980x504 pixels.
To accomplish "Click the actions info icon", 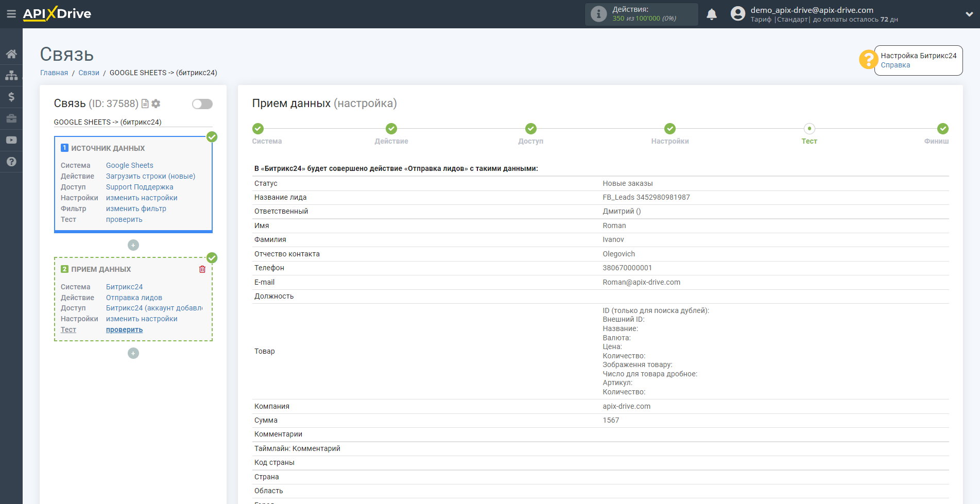I will (598, 14).
